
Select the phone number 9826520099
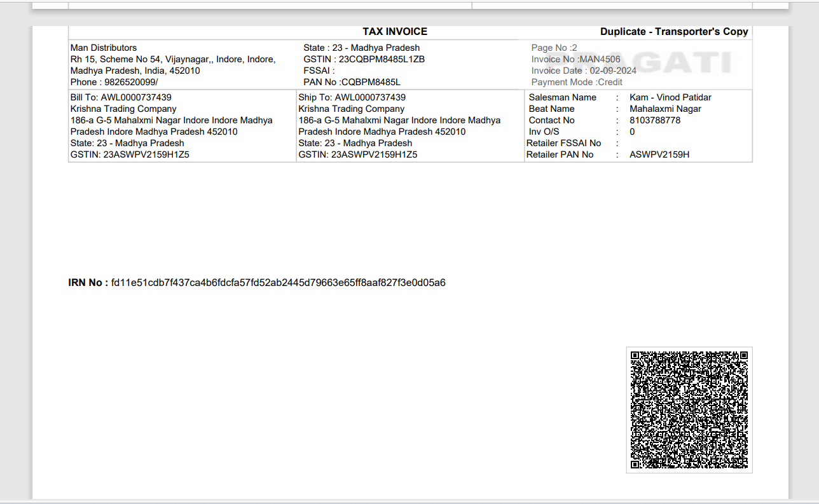131,82
